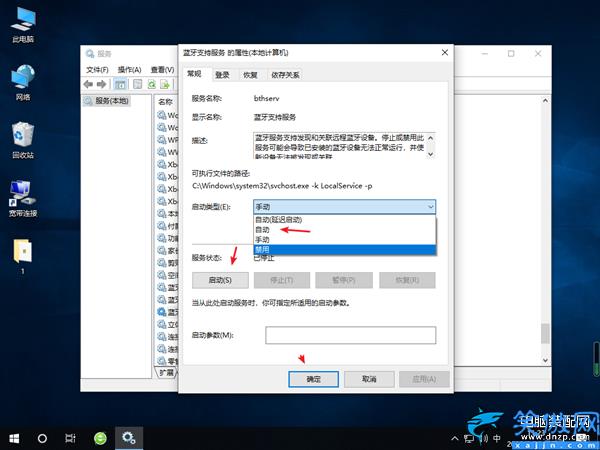This screenshot has height=450, width=600.
Task: Open the properties toolbar icon in Services
Action: [137, 84]
